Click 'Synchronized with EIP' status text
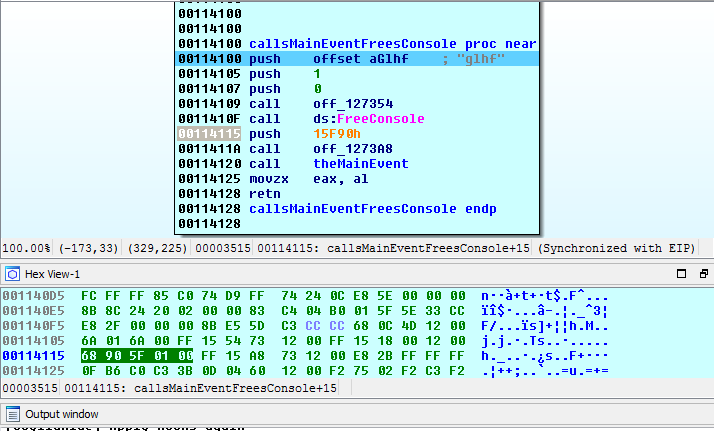Image resolution: width=714 pixels, height=431 pixels. [617, 248]
